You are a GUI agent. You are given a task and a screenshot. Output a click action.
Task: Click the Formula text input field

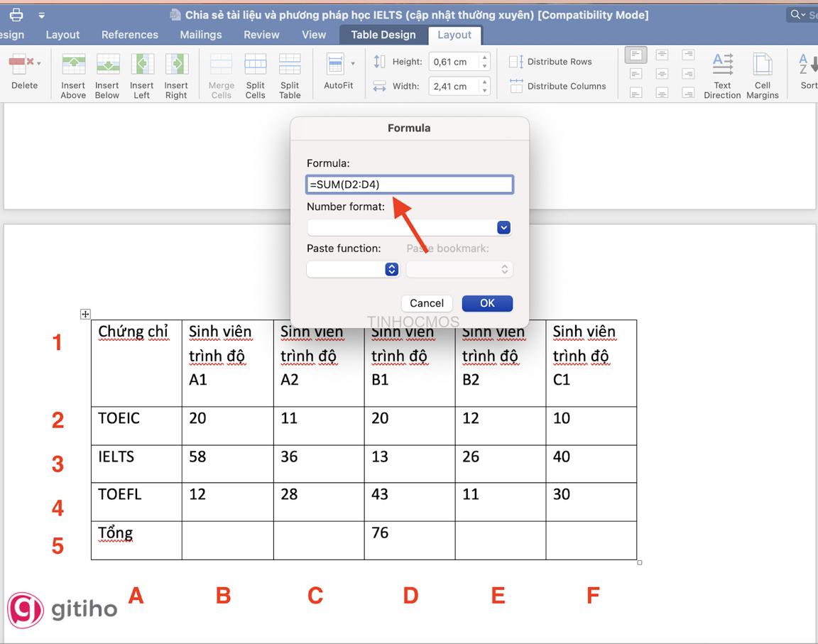(409, 185)
